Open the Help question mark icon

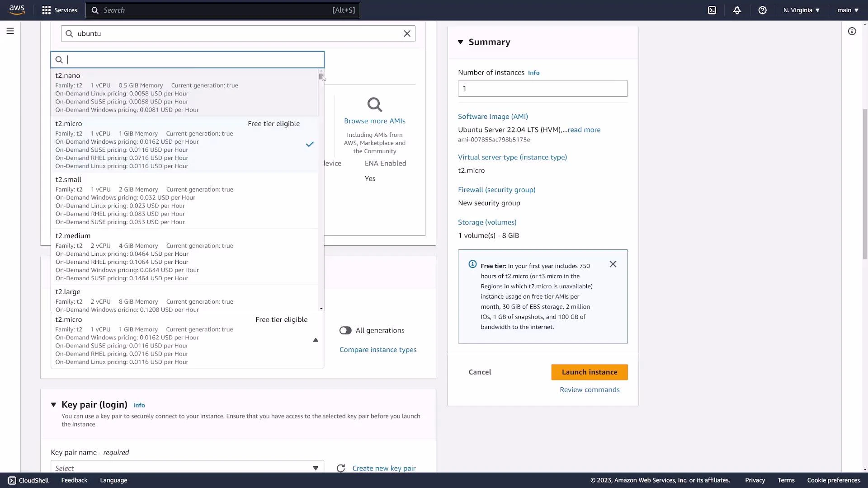pyautogui.click(x=762, y=10)
